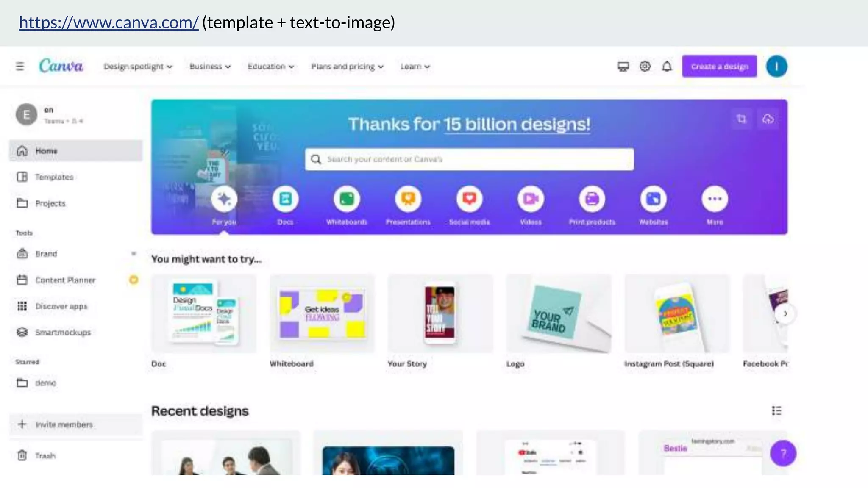Open Smartmockups tool
The image size is (868, 488).
[x=76, y=333]
